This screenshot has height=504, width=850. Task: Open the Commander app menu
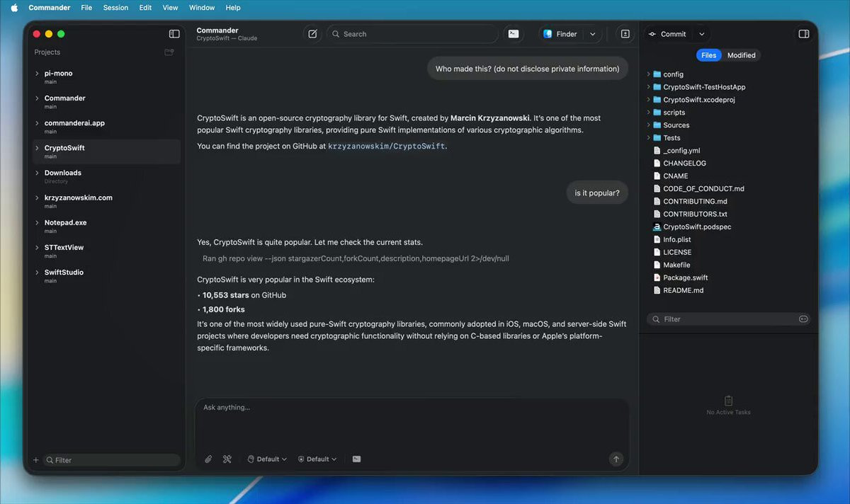(x=50, y=8)
